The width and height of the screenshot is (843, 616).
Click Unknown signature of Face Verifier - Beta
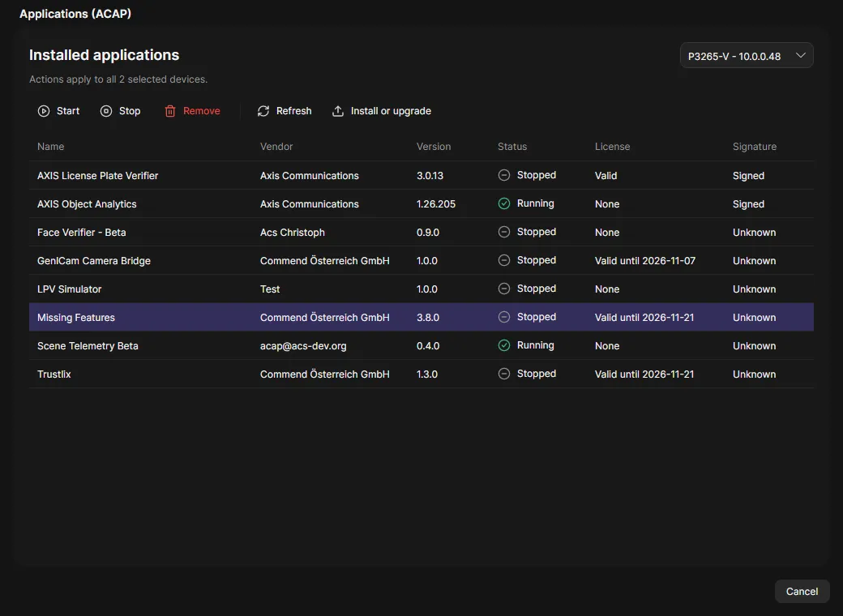click(x=755, y=233)
